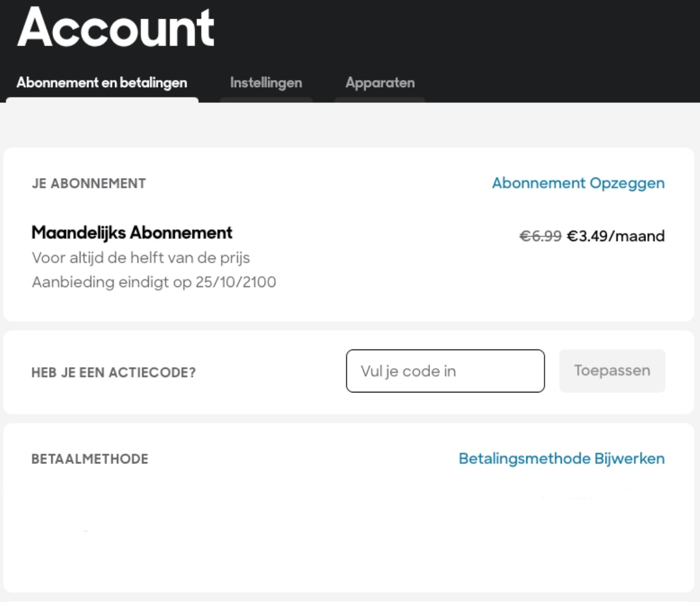Click inside the actiecode input box
Viewport: 700px width, 602px height.
(x=445, y=371)
